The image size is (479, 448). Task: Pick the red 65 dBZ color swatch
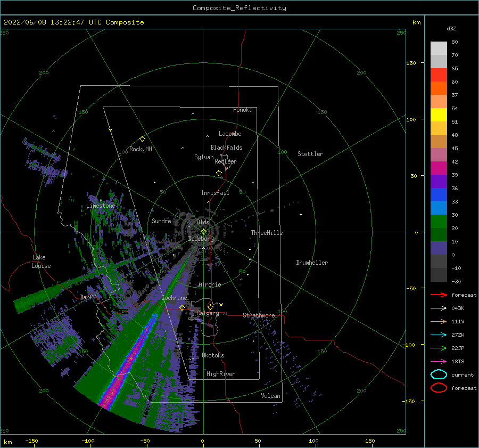[x=439, y=75]
